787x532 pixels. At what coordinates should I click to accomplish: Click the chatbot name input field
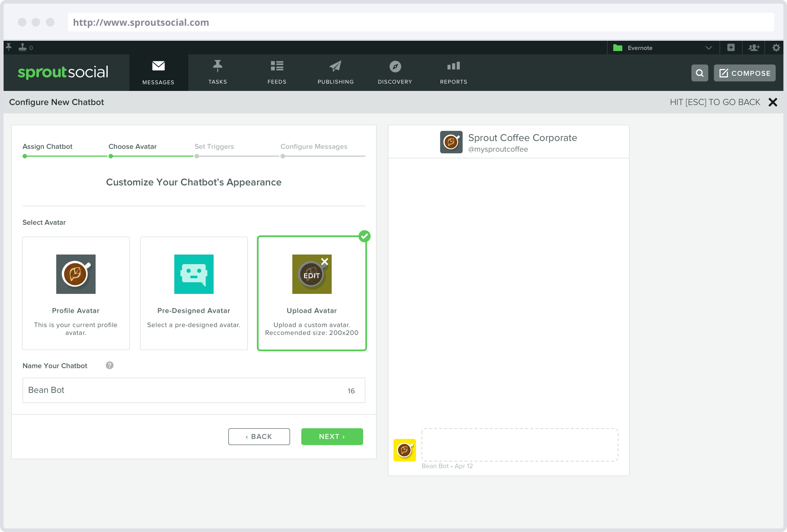(194, 390)
